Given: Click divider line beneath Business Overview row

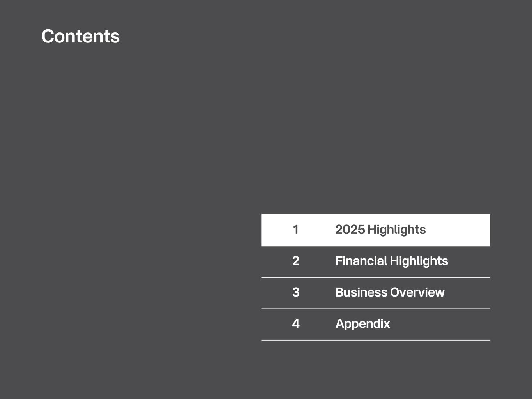Looking at the screenshot, I should coord(375,309).
